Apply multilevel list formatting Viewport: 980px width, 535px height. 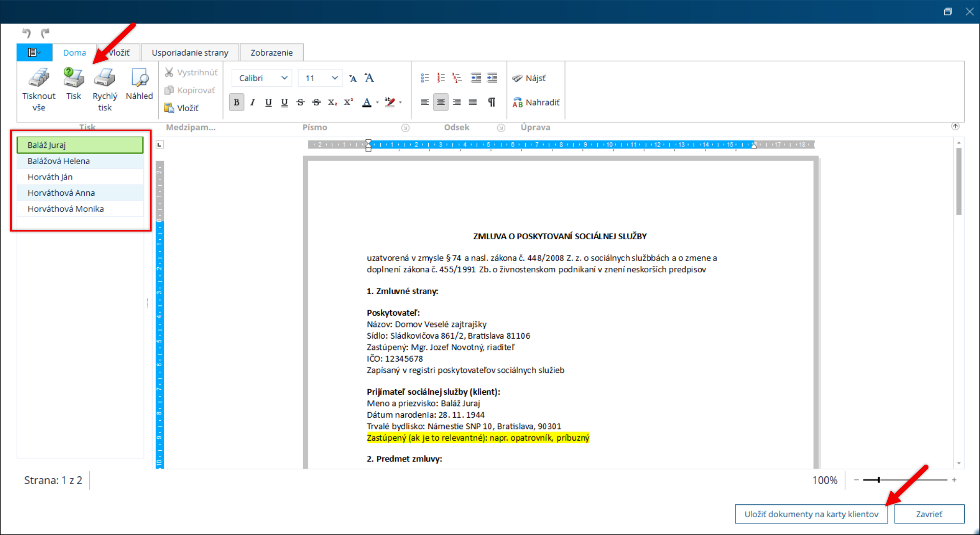tap(457, 78)
